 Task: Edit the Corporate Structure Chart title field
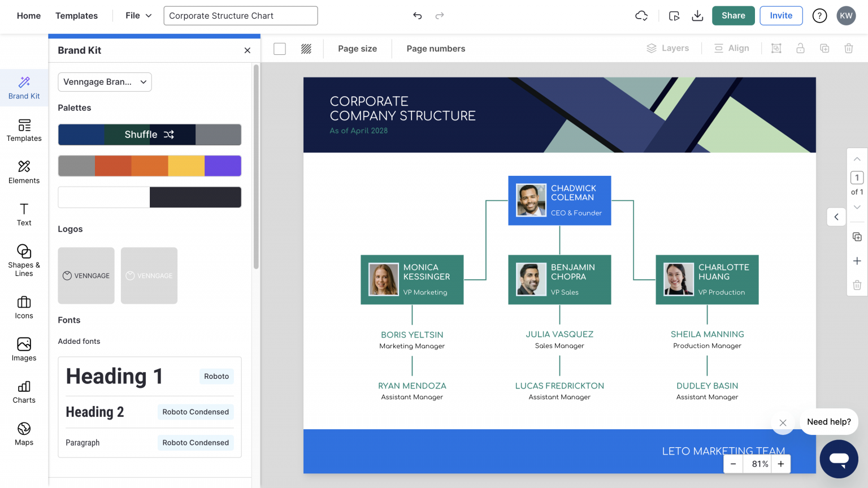(240, 15)
